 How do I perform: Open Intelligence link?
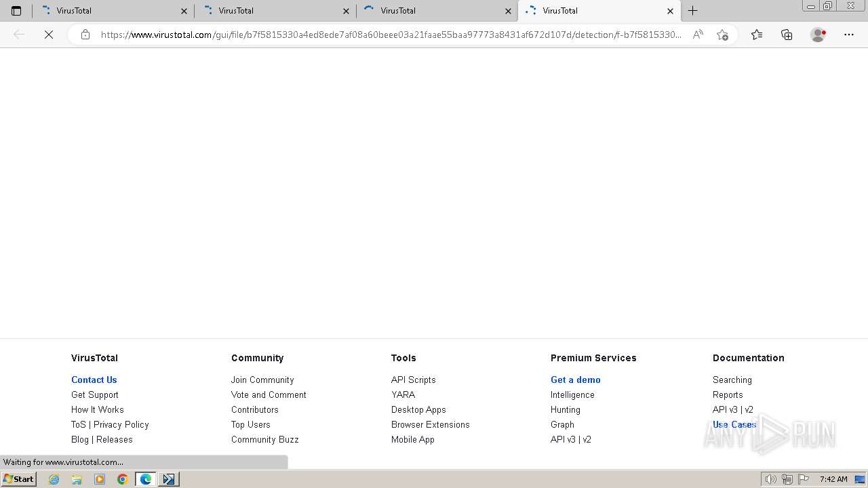pos(572,394)
